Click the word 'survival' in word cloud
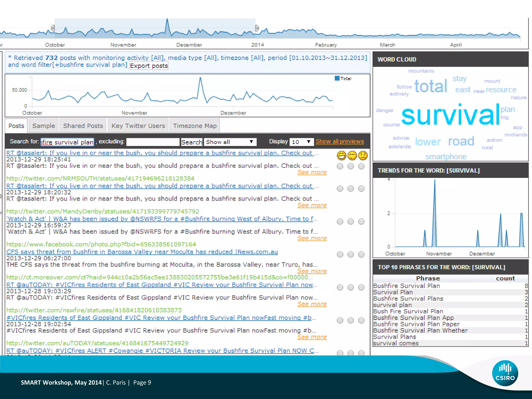This screenshot has height=399, width=532. [450, 115]
